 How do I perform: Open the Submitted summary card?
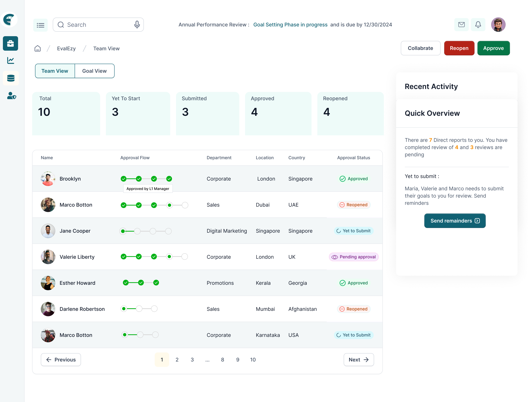[x=207, y=114]
